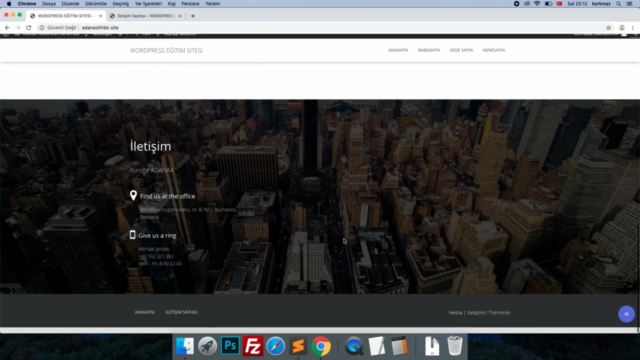Viewport: 640px width, 360px height.
Task: Select the İletişim heading text
Action: point(151,146)
